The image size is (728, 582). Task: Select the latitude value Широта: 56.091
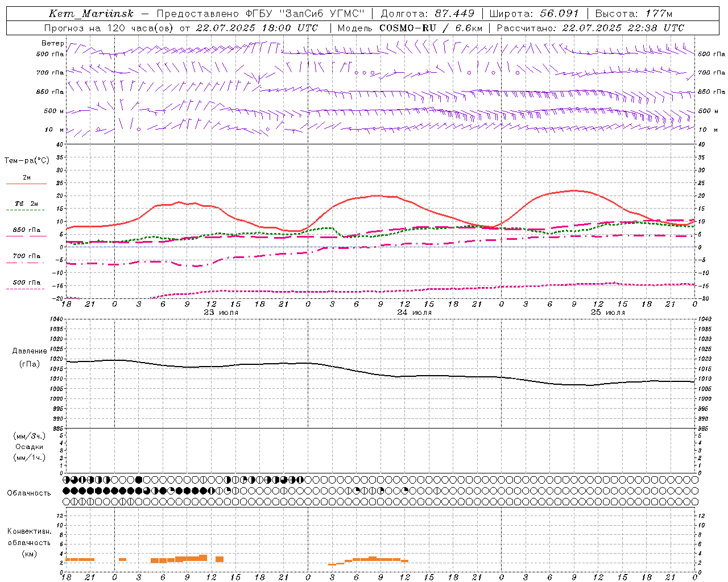pos(534,14)
